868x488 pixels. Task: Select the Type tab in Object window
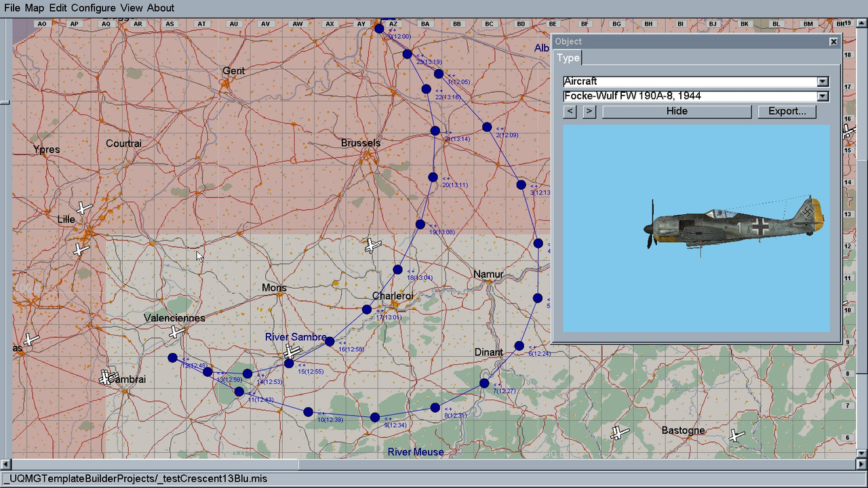click(568, 58)
